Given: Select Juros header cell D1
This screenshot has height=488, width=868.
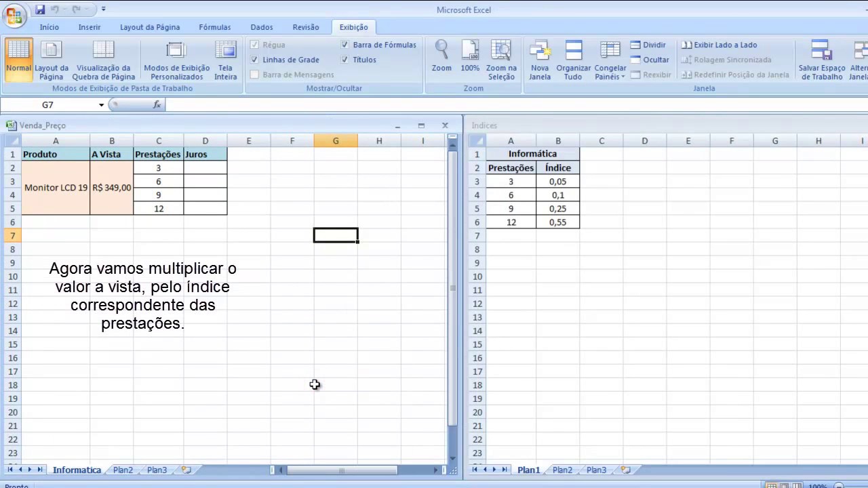Looking at the screenshot, I should pos(205,154).
